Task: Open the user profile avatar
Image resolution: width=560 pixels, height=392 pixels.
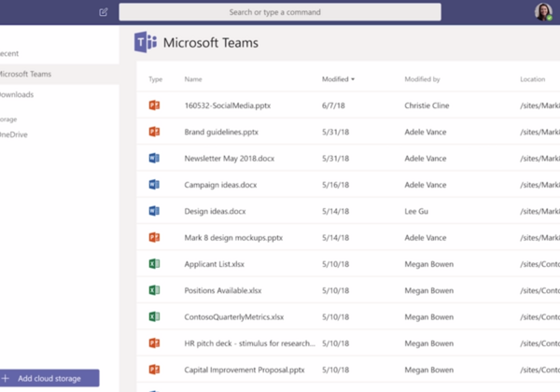Action: click(543, 12)
